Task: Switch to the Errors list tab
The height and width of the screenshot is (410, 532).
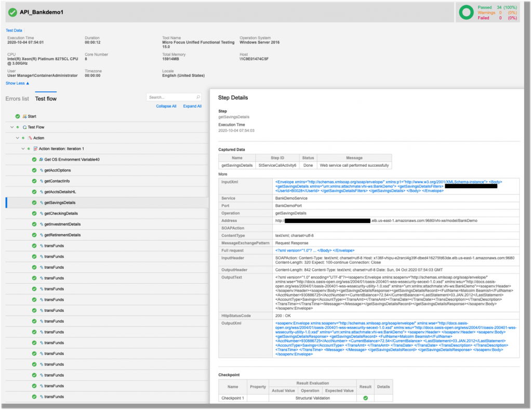Action: coord(17,98)
